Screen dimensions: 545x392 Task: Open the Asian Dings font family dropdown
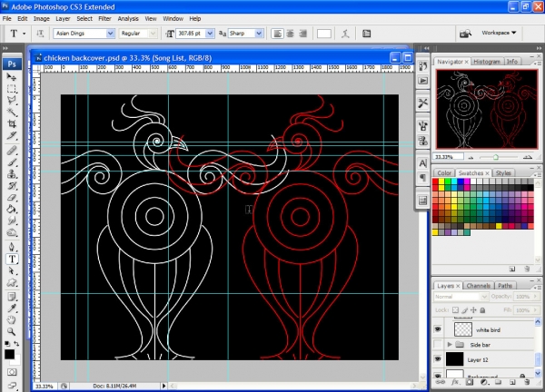coord(110,34)
